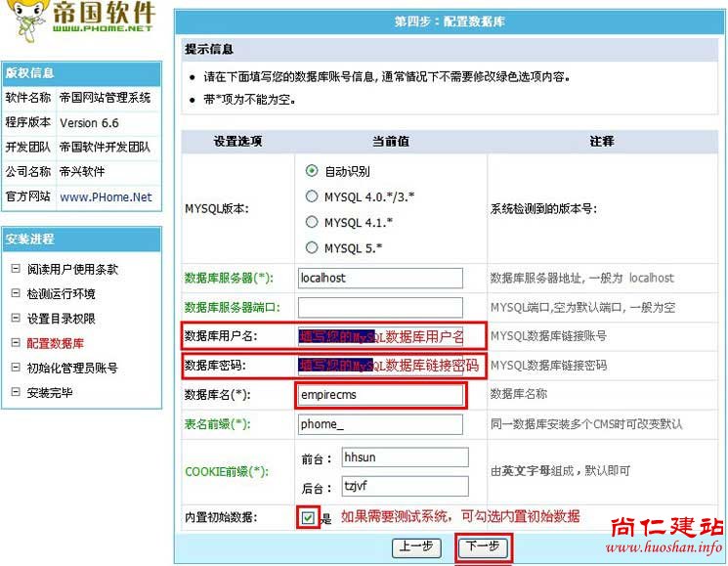Click the table prefix field with phome_
This screenshot has height=566, width=728.
pyautogui.click(x=380, y=424)
